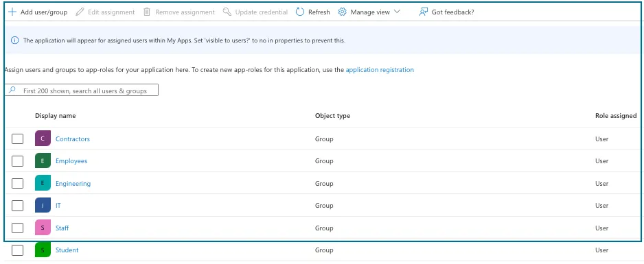Open the Student group link
Image resolution: width=644 pixels, height=264 pixels.
tap(67, 250)
